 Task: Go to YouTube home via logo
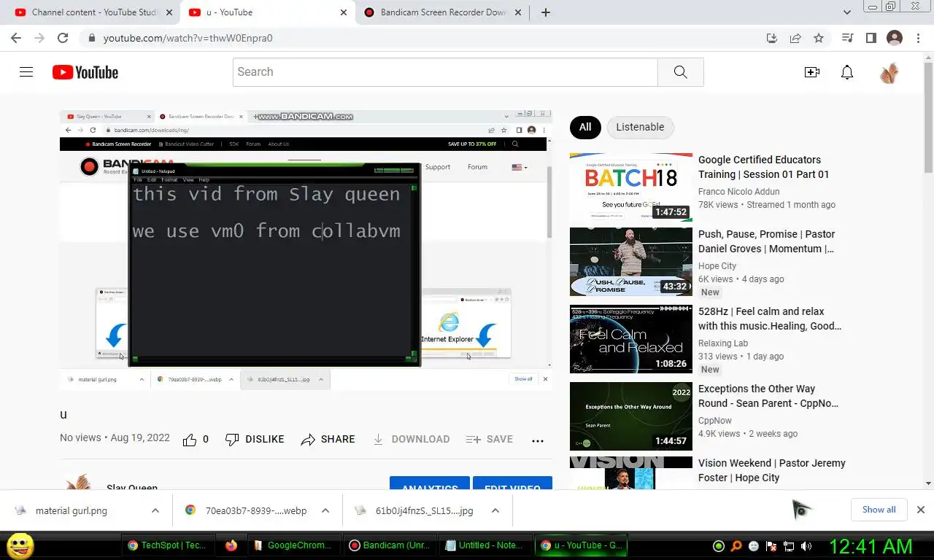(85, 72)
